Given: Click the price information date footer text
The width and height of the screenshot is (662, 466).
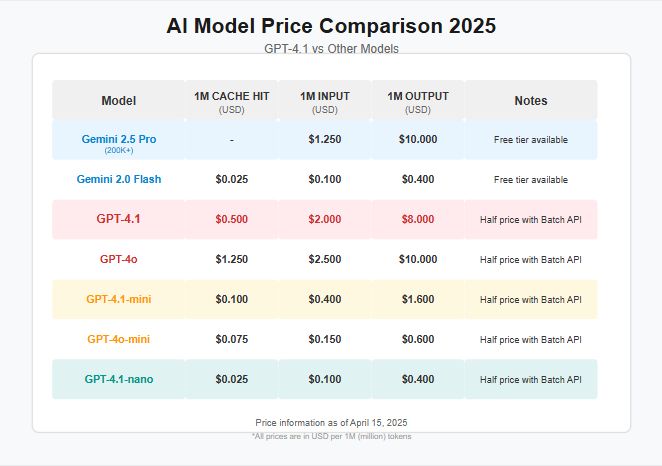Looking at the screenshot, I should click(331, 423).
